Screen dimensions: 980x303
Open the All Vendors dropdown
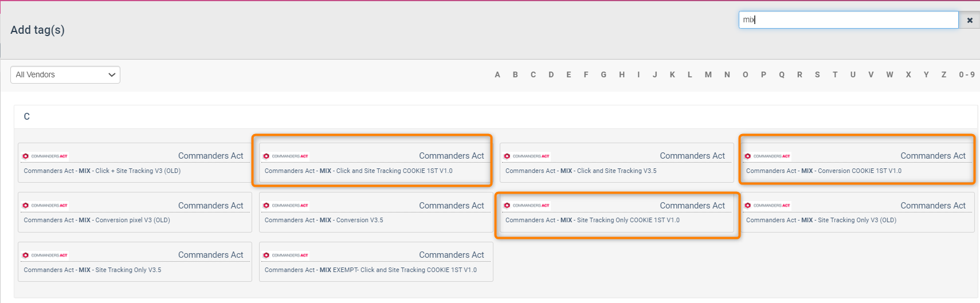click(x=65, y=75)
